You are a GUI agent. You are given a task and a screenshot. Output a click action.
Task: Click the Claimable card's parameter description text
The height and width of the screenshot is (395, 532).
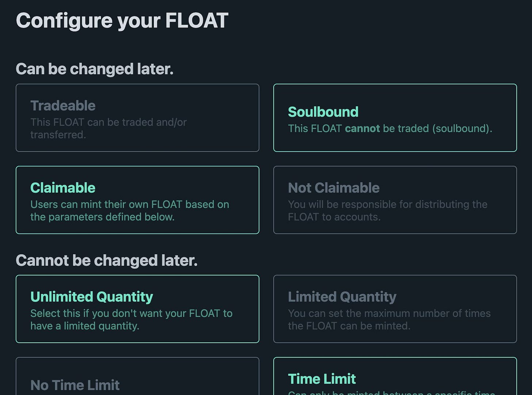(x=130, y=210)
